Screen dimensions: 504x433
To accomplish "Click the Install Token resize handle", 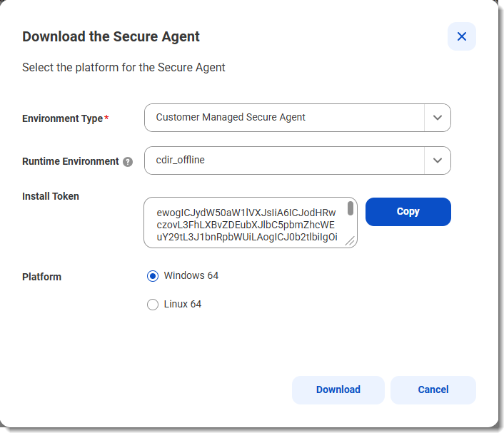I will point(350,241).
